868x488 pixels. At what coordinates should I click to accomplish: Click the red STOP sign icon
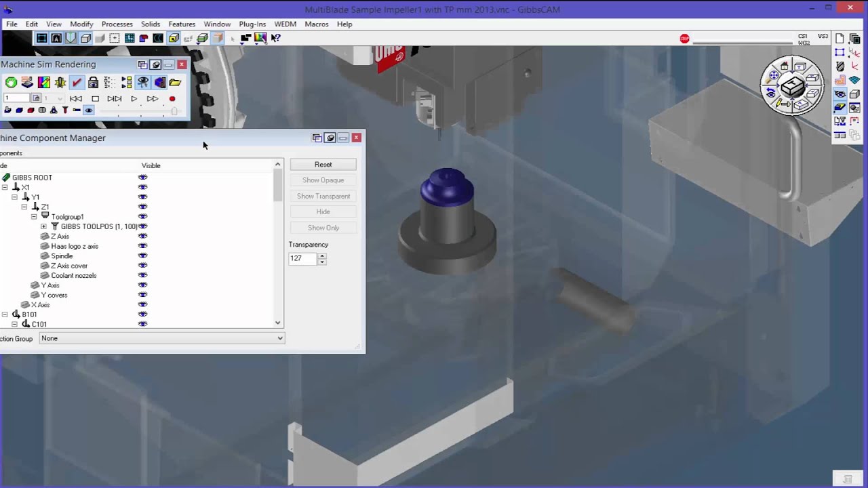[684, 39]
